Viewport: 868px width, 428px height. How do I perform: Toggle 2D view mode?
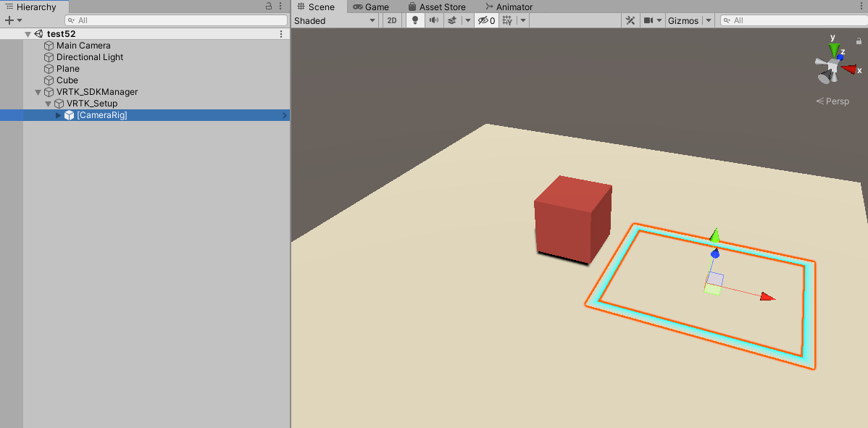pos(391,20)
